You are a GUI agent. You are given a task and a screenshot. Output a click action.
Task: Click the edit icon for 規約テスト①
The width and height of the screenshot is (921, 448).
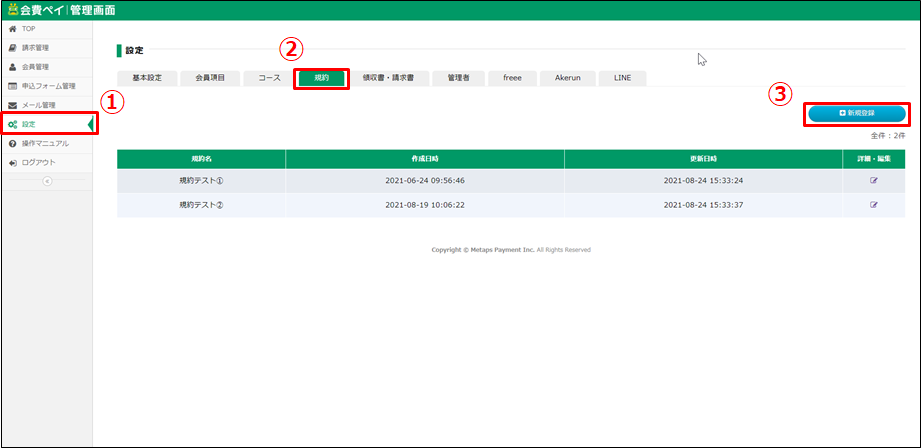click(x=873, y=181)
